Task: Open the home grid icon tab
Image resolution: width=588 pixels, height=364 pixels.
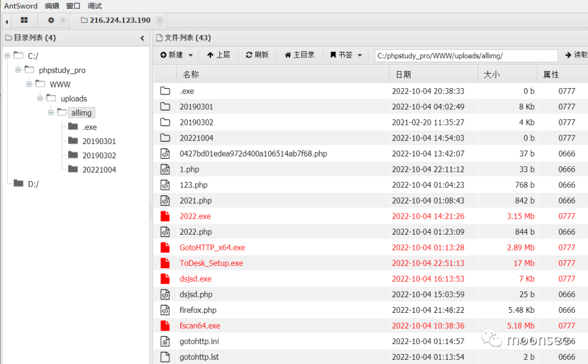Action: click(24, 20)
